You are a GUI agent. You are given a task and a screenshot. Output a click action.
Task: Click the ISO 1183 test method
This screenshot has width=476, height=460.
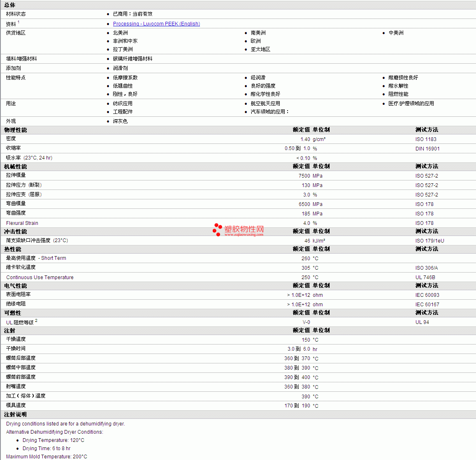click(426, 139)
